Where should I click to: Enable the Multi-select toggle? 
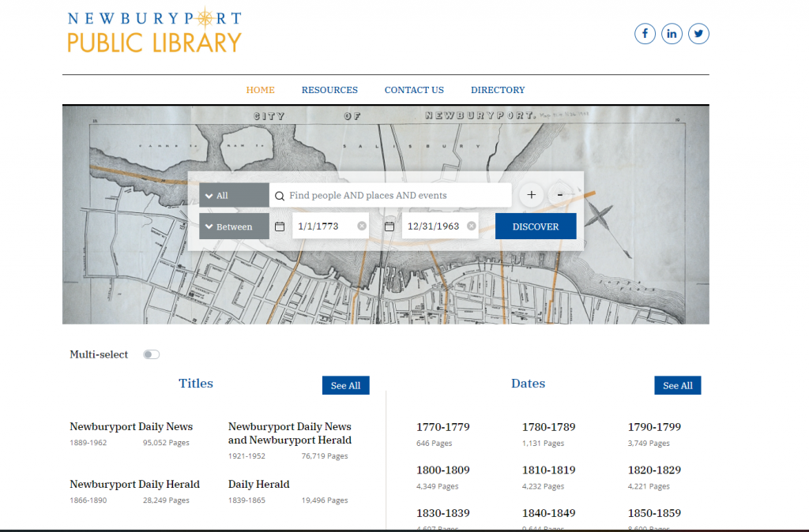pos(151,354)
